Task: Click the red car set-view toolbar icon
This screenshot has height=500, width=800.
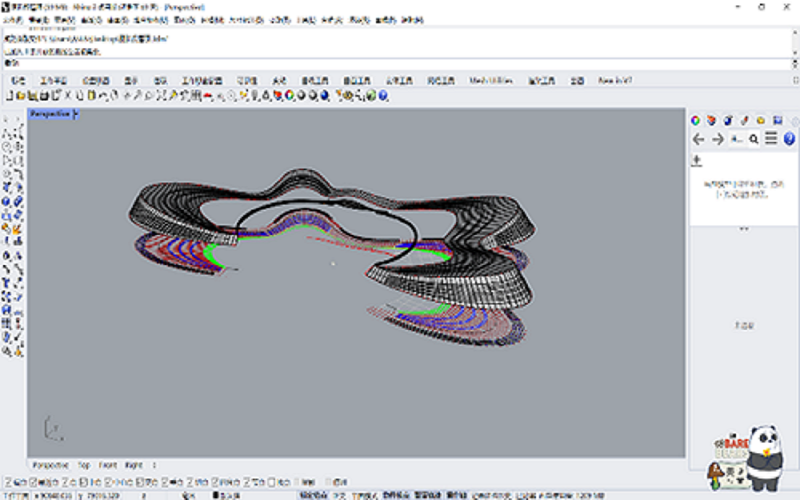Action: point(208,95)
